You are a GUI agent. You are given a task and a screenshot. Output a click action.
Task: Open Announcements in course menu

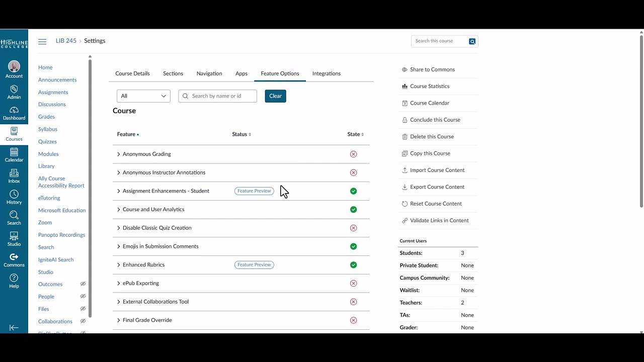point(57,80)
